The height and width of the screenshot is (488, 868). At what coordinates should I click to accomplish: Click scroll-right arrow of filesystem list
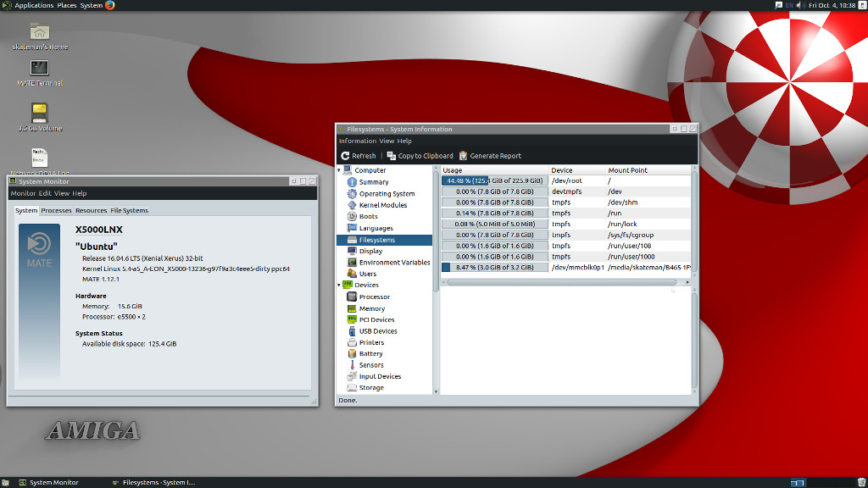pos(687,282)
